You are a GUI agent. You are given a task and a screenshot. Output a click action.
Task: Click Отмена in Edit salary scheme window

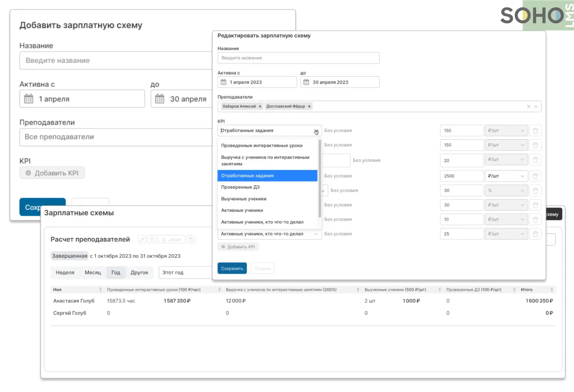point(262,269)
